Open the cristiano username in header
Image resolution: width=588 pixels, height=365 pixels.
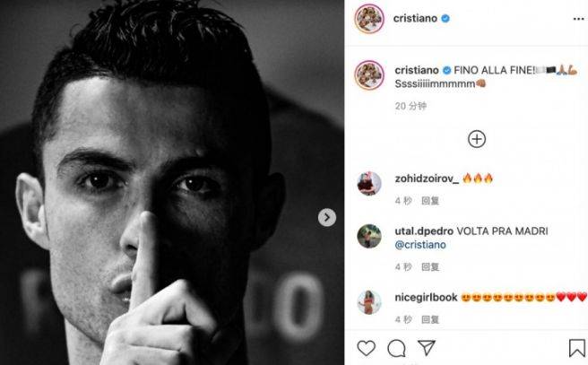point(415,18)
